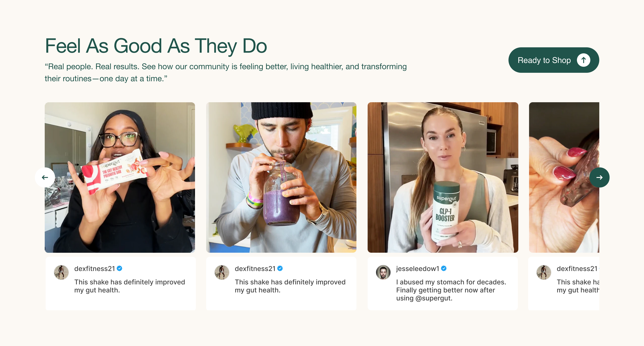Click second dexfitness21 username link
This screenshot has height=346, width=644.
coord(255,269)
